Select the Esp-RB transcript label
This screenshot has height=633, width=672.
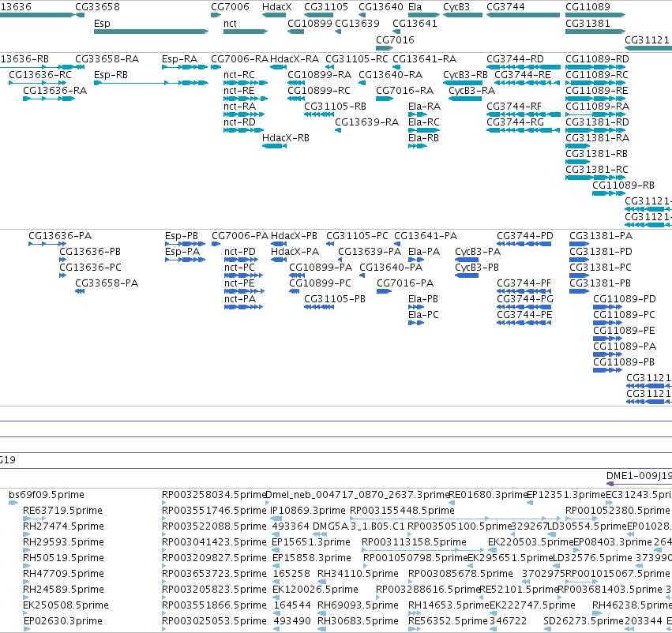pos(111,75)
